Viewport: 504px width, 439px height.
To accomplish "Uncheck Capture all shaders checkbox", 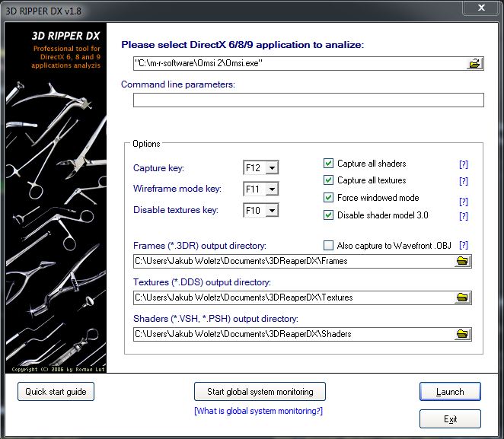I will click(329, 164).
